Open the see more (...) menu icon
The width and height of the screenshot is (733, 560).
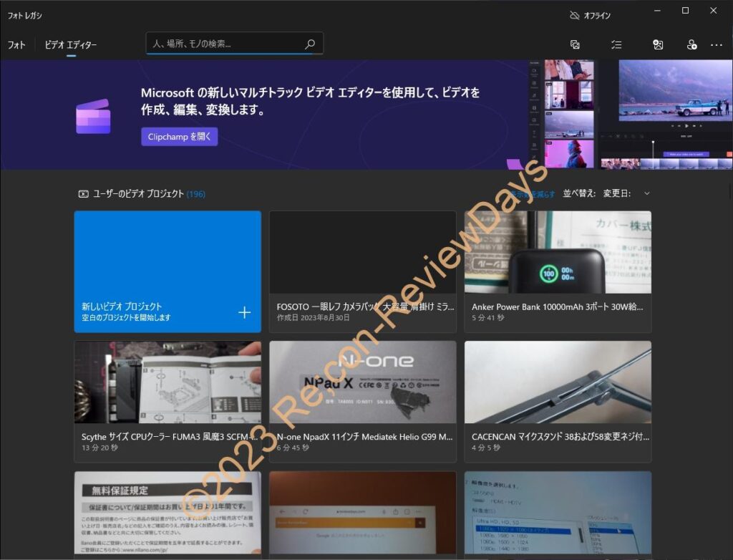717,44
